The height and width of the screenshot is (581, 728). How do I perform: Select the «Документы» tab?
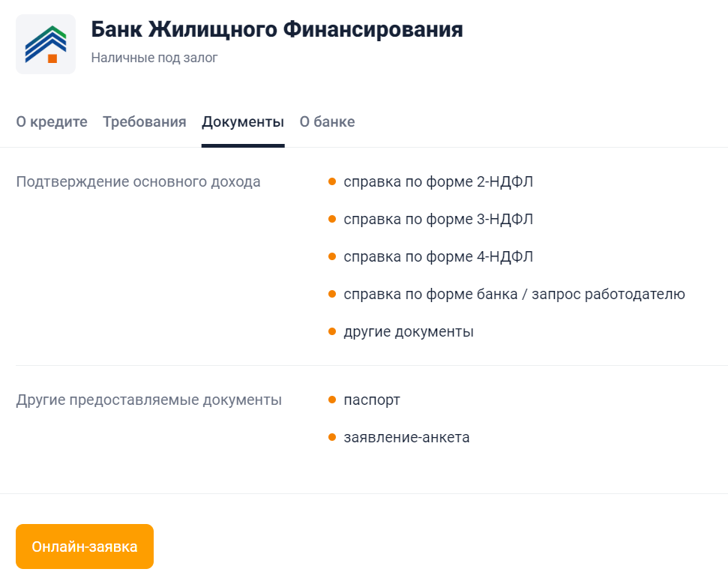(243, 122)
